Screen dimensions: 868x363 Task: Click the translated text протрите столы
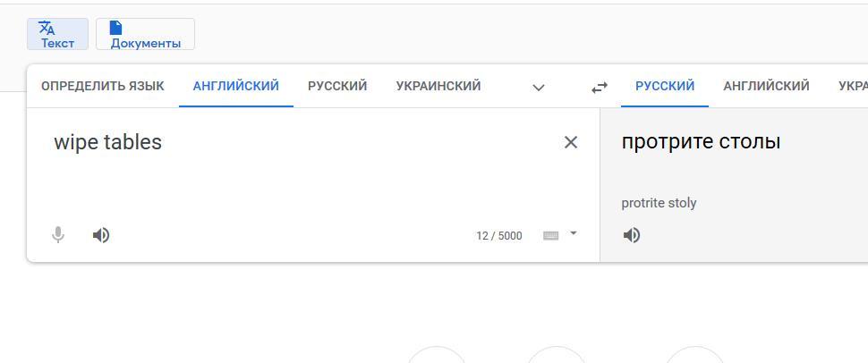click(701, 141)
